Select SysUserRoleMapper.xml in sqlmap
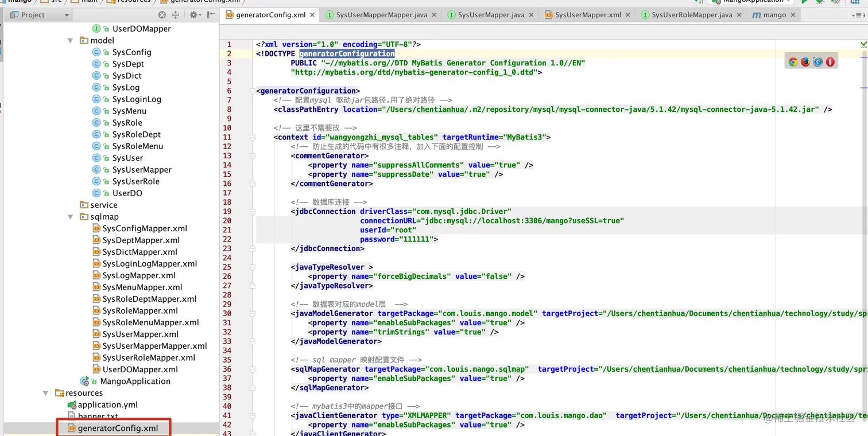This screenshot has width=868, height=436. point(149,358)
